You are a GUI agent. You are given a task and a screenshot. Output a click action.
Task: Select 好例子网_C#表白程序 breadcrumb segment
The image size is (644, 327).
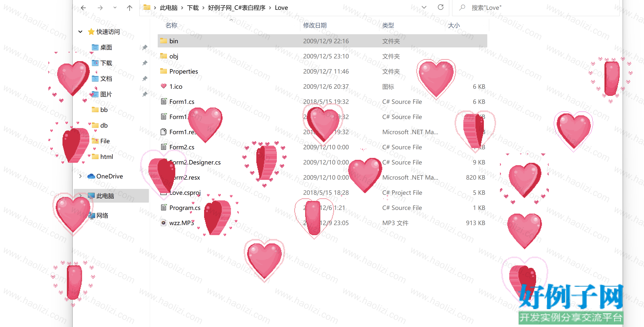click(237, 8)
